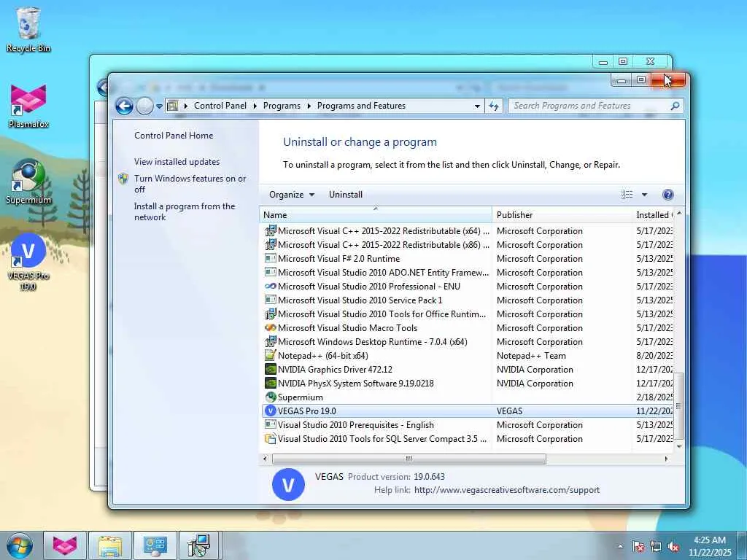Open the vegascreativesoftware.com support help link

click(x=507, y=489)
